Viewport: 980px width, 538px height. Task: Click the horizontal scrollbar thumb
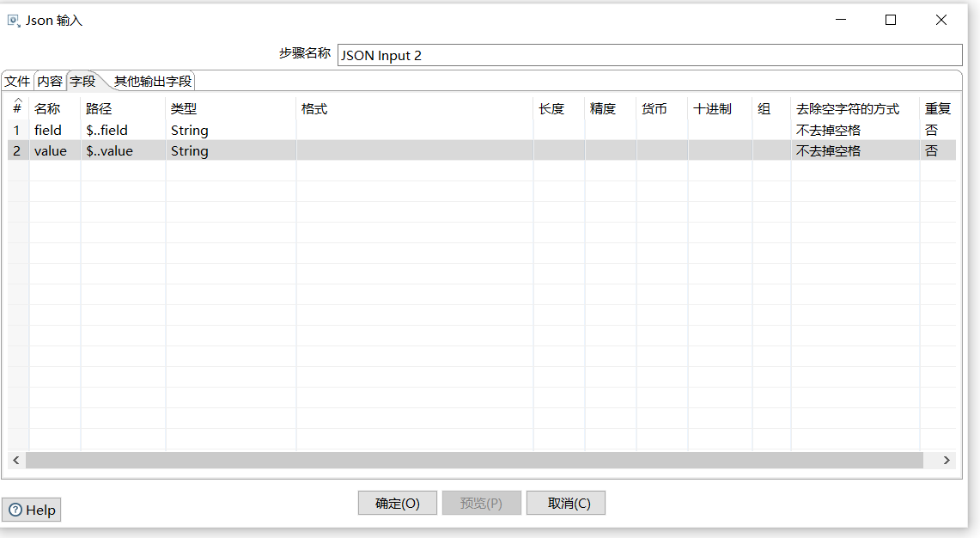coord(474,461)
